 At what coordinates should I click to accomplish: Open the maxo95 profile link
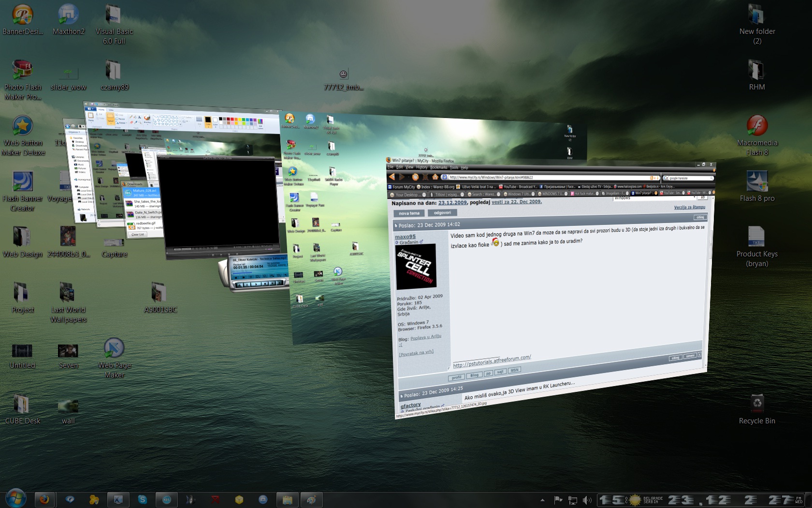coord(405,237)
